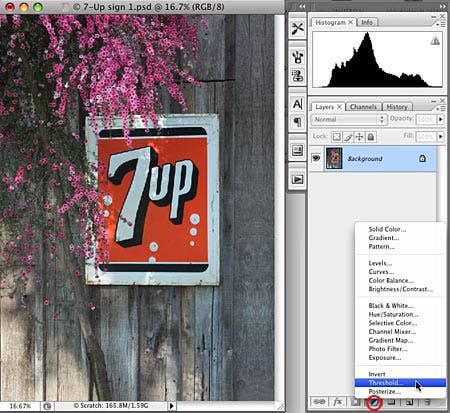Open the Fill slider arrow

coord(441,136)
